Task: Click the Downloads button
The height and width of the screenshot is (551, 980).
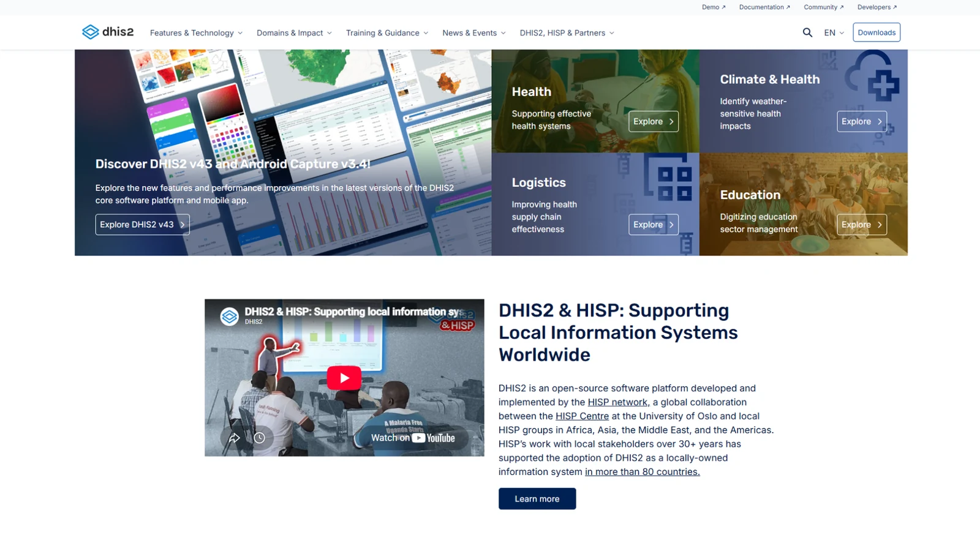Action: point(876,32)
